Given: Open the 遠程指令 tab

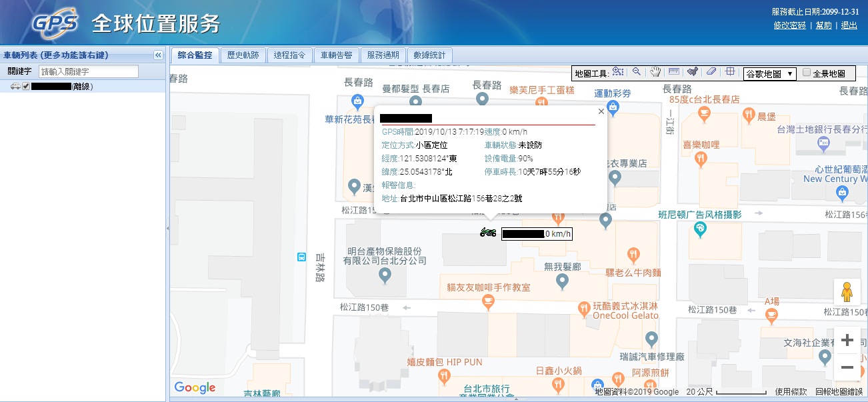Looking at the screenshot, I should (290, 55).
